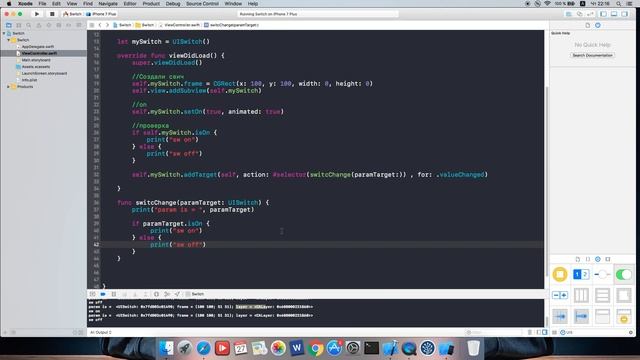Image resolution: width=640 pixels, height=360 pixels.
Task: Open the Navigate menu
Action: coord(108,4)
